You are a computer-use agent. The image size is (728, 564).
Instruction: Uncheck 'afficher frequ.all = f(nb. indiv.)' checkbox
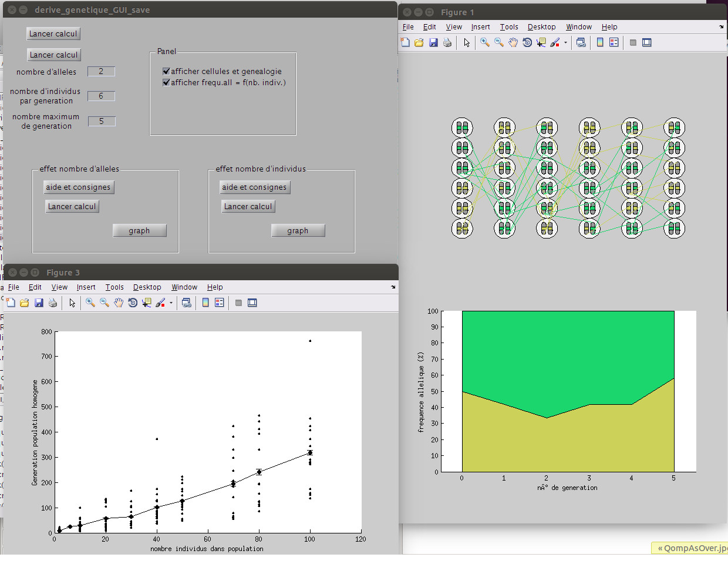pyautogui.click(x=166, y=82)
